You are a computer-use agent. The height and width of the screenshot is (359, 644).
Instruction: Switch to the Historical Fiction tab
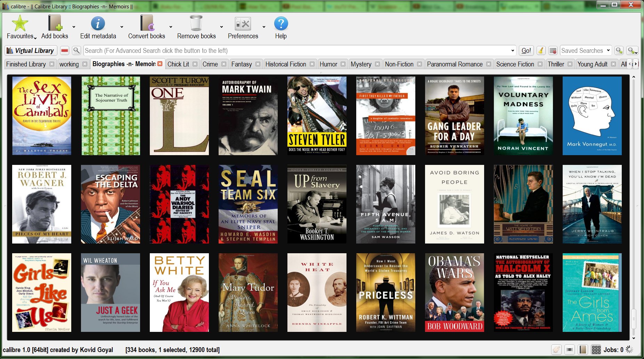285,64
